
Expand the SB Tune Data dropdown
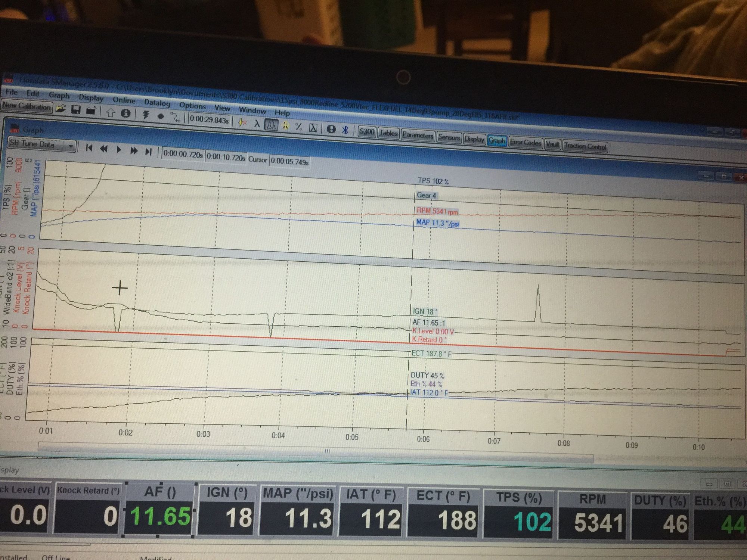point(71,146)
